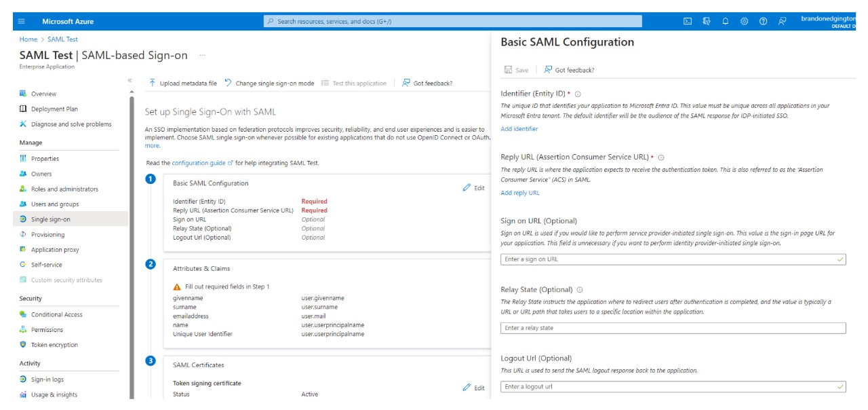Click Change single sign-on mode
The height and width of the screenshot is (410, 868).
click(x=269, y=83)
